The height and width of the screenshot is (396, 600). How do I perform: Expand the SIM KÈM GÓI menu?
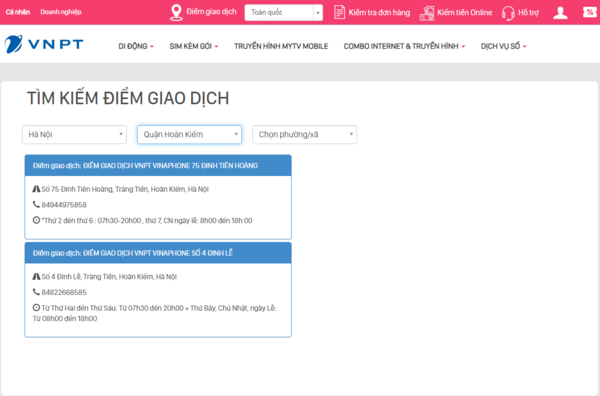tap(194, 46)
